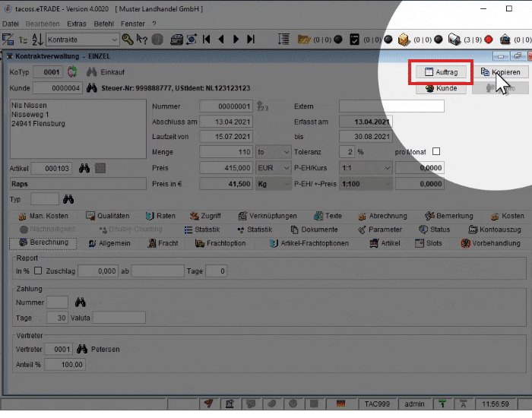
Task: Click the Auftrag button
Action: coord(441,72)
